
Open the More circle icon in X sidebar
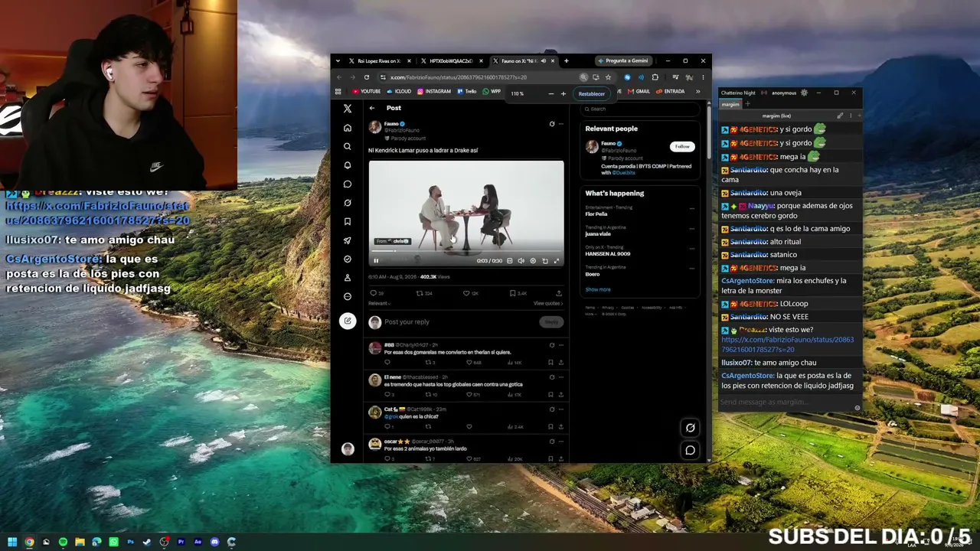click(348, 296)
